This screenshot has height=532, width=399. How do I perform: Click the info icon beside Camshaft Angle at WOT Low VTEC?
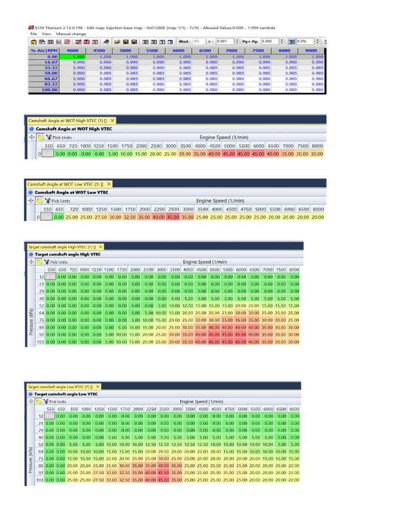pyautogui.click(x=31, y=192)
